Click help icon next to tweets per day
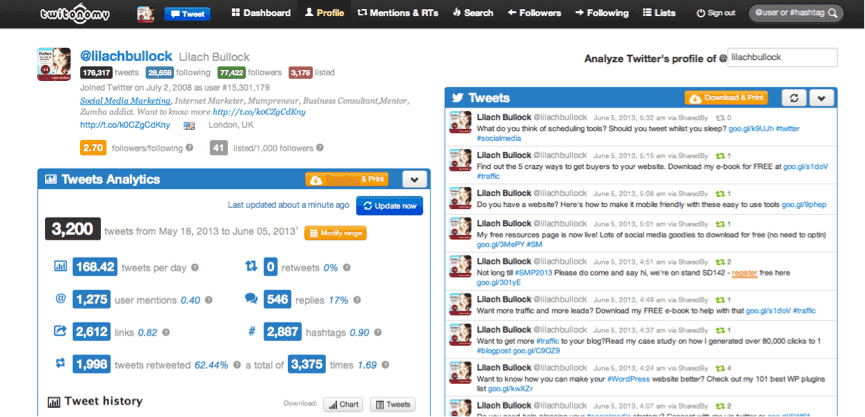The image size is (865, 417). point(195,268)
